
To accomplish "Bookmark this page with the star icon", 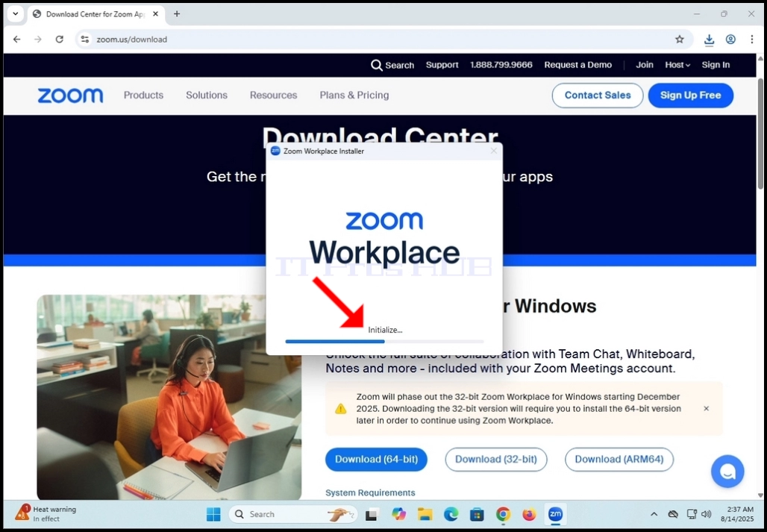I will point(680,39).
